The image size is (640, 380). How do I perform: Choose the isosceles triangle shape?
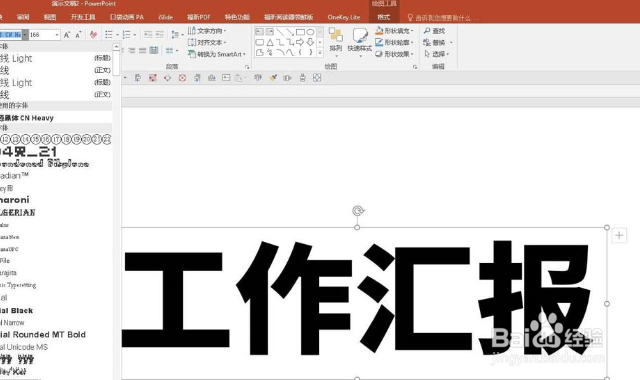[x=270, y=42]
